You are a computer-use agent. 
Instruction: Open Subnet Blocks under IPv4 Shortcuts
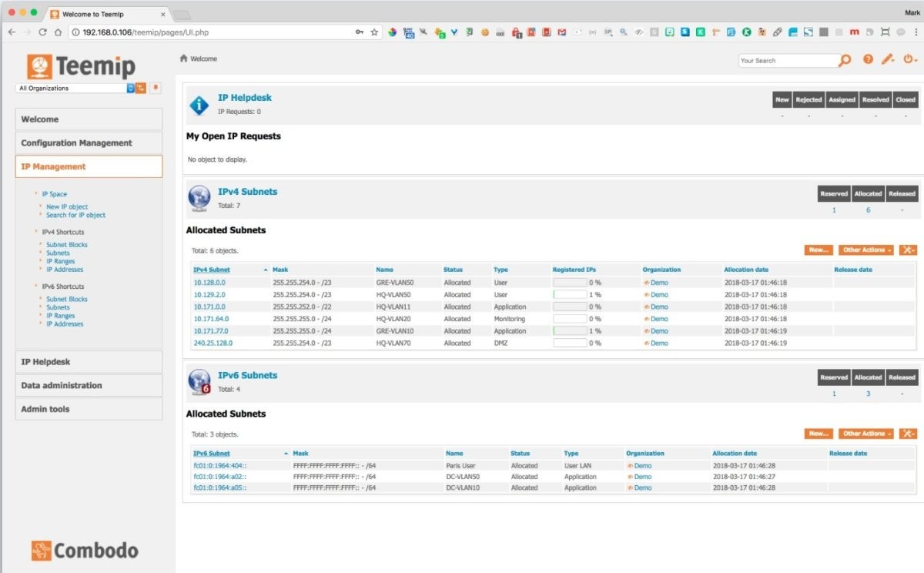point(67,244)
